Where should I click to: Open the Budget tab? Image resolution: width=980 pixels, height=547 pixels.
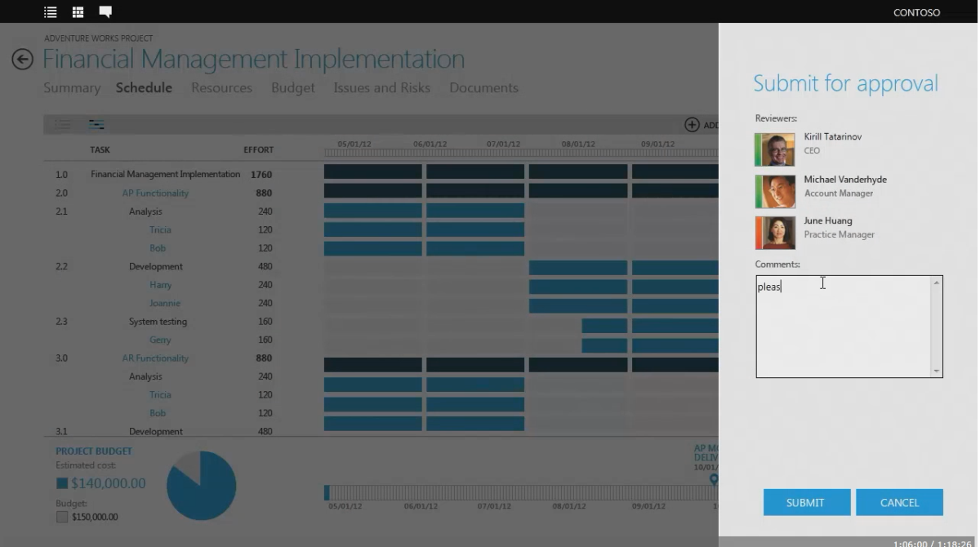(293, 88)
